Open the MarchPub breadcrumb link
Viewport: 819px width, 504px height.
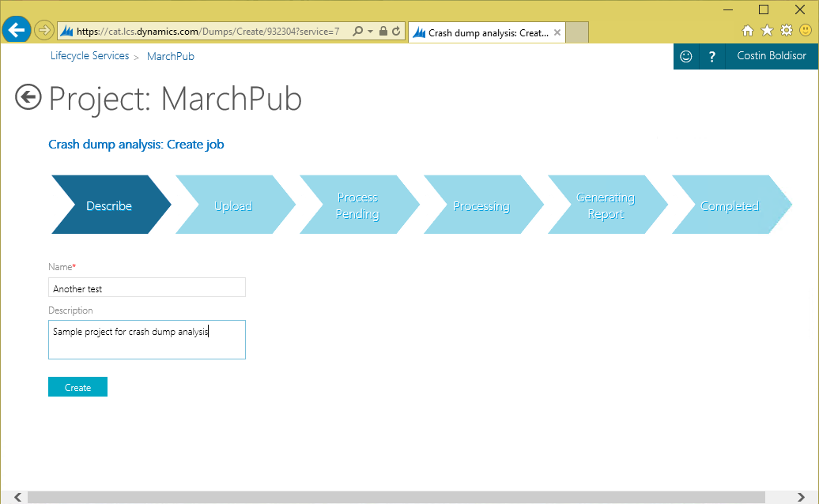tap(170, 55)
